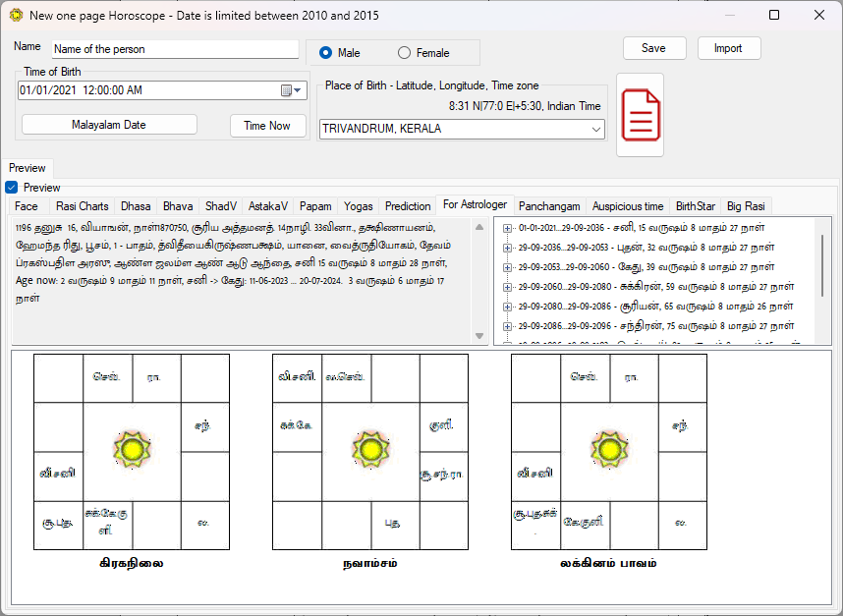The height and width of the screenshot is (616, 843).
Task: Switch to the Panchangam tab
Action: click(549, 206)
